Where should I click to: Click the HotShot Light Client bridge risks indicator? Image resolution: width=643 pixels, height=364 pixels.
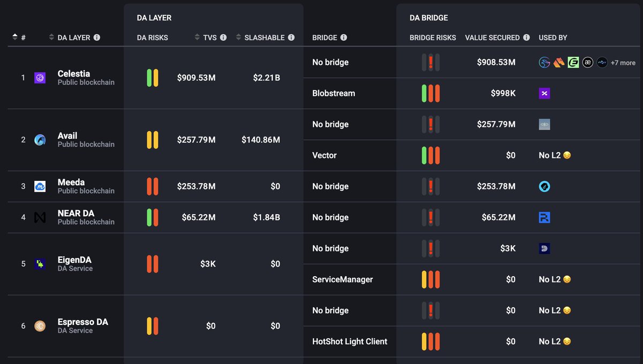tap(431, 342)
